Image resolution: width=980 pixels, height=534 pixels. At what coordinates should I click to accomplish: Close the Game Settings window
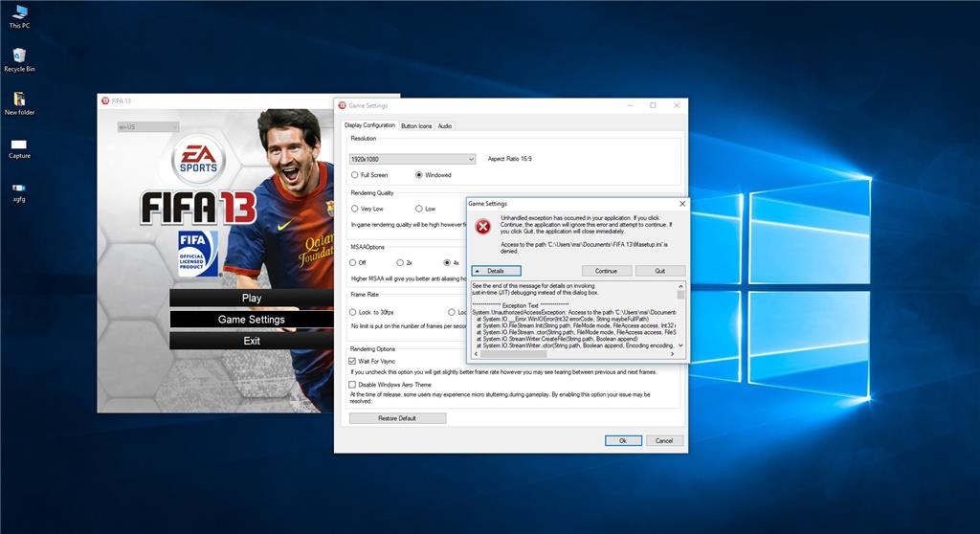pyautogui.click(x=677, y=105)
